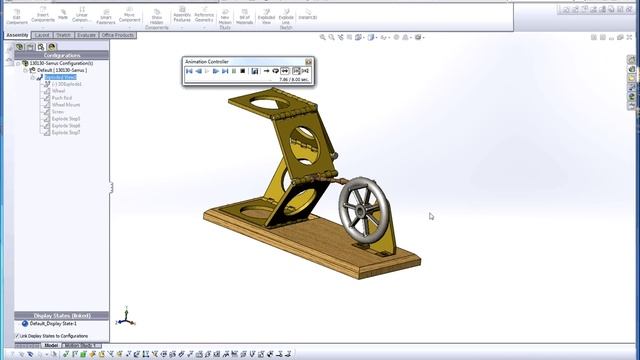Open the Reference Geometry dropdown arrow
This screenshot has width=640, height=360.
(204, 27)
